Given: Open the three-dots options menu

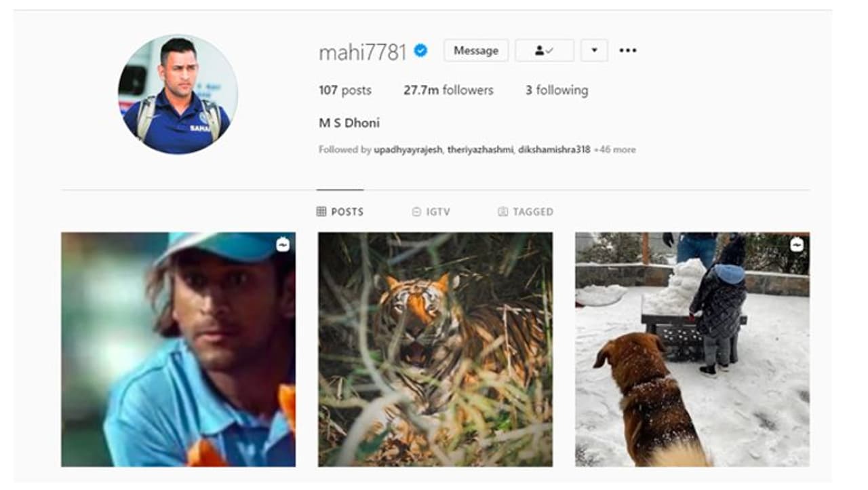Looking at the screenshot, I should (628, 50).
